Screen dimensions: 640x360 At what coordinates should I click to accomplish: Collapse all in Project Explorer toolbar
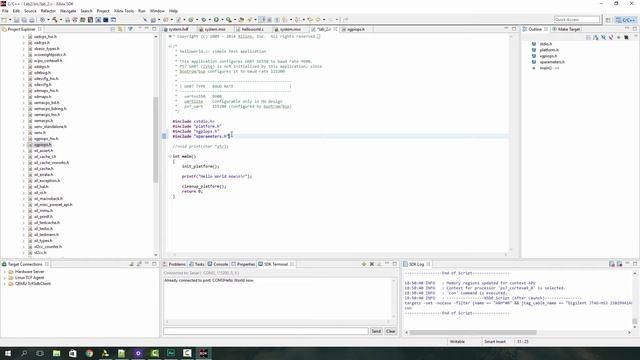[x=113, y=29]
